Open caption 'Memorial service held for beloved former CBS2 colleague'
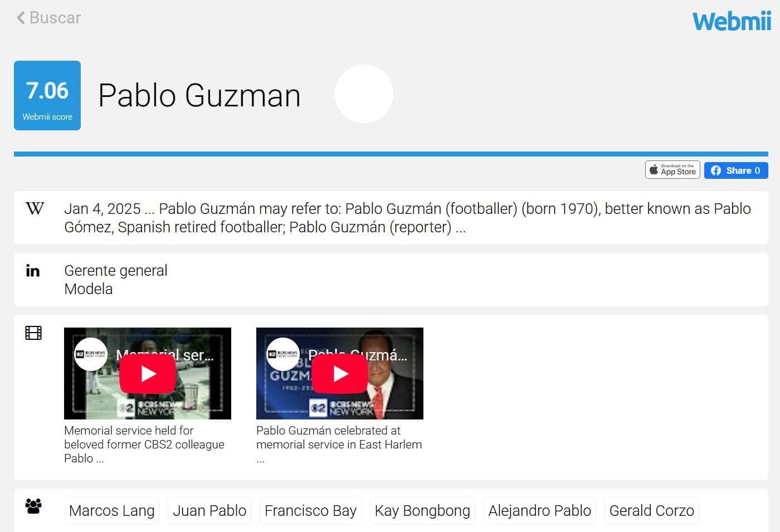The width and height of the screenshot is (780, 532). [x=144, y=445]
